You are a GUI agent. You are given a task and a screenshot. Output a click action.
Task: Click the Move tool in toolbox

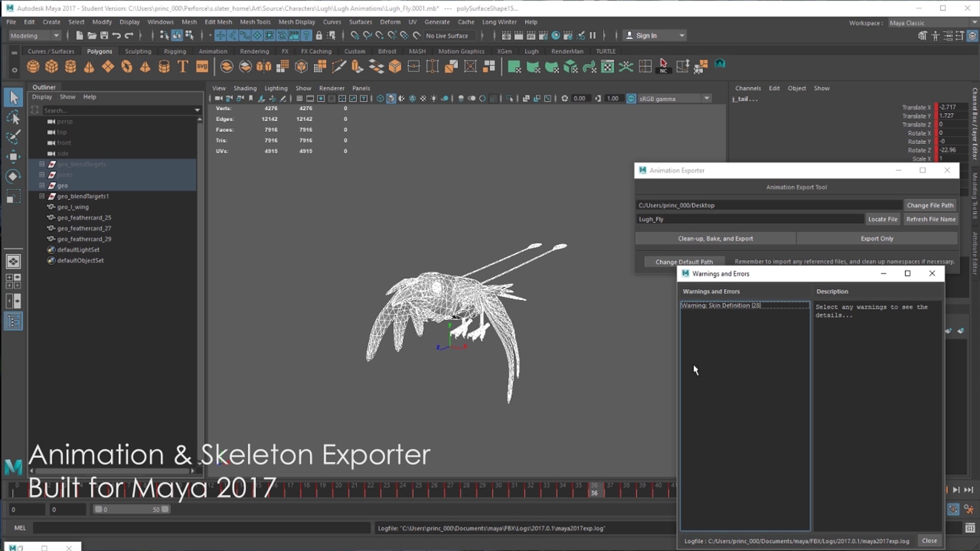[13, 157]
